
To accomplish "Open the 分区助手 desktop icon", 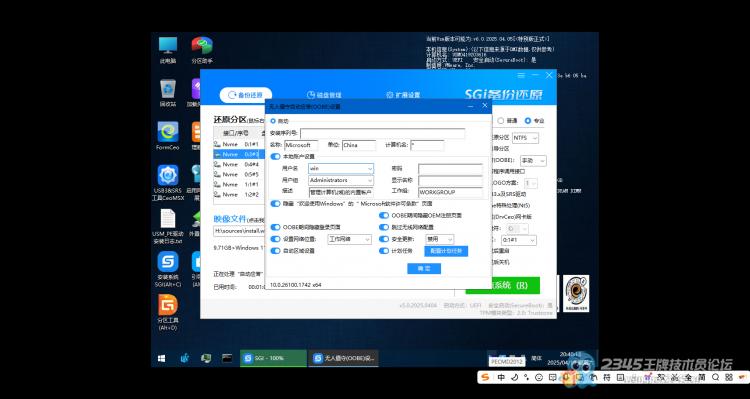I will point(202,50).
